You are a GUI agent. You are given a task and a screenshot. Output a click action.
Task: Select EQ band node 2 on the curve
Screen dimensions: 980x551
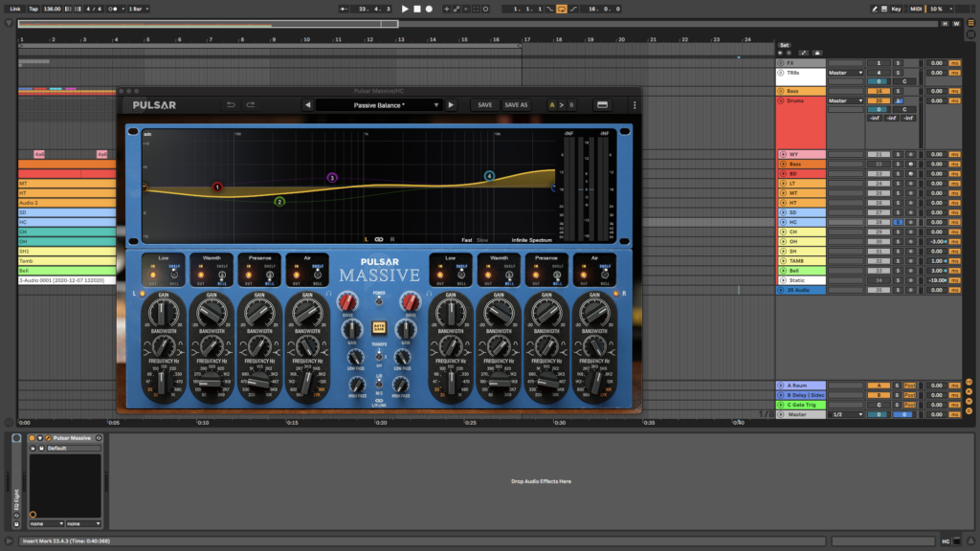click(279, 201)
